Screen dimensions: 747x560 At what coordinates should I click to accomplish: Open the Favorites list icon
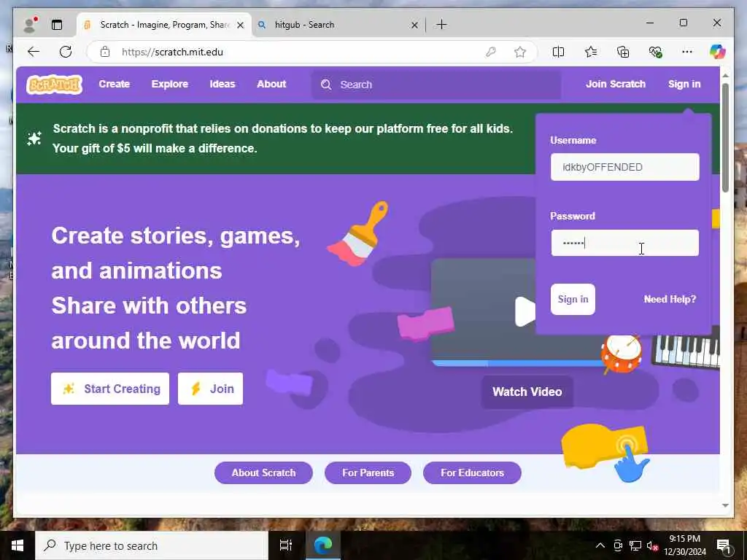point(591,52)
